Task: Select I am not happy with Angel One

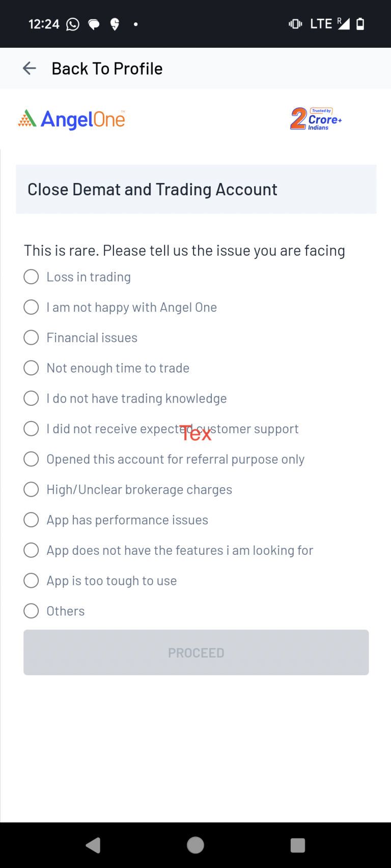Action: [x=31, y=307]
